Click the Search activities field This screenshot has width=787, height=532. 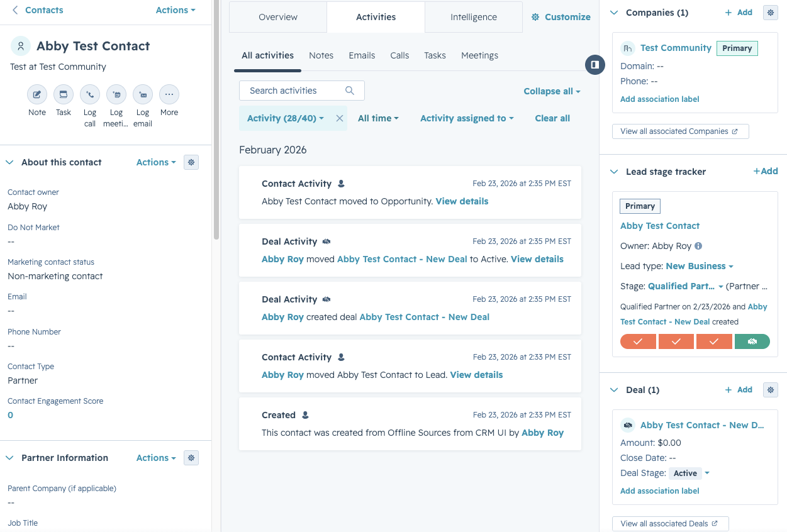(x=302, y=91)
